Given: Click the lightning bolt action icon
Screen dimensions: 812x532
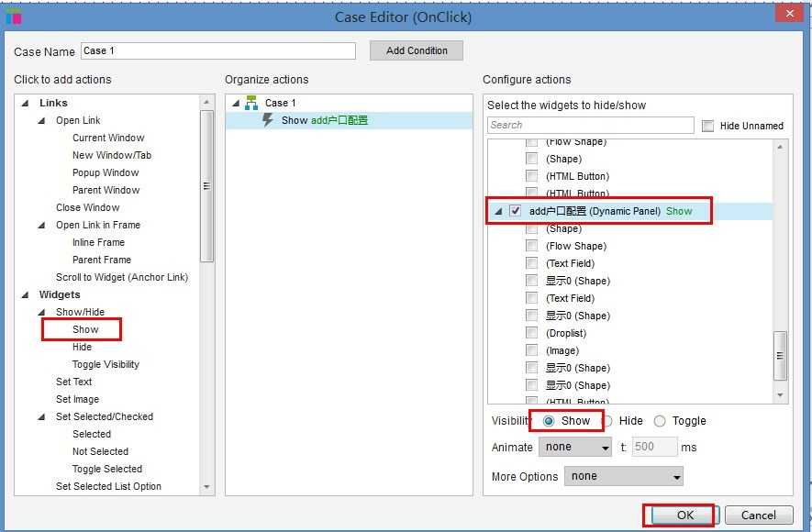Looking at the screenshot, I should tap(267, 120).
